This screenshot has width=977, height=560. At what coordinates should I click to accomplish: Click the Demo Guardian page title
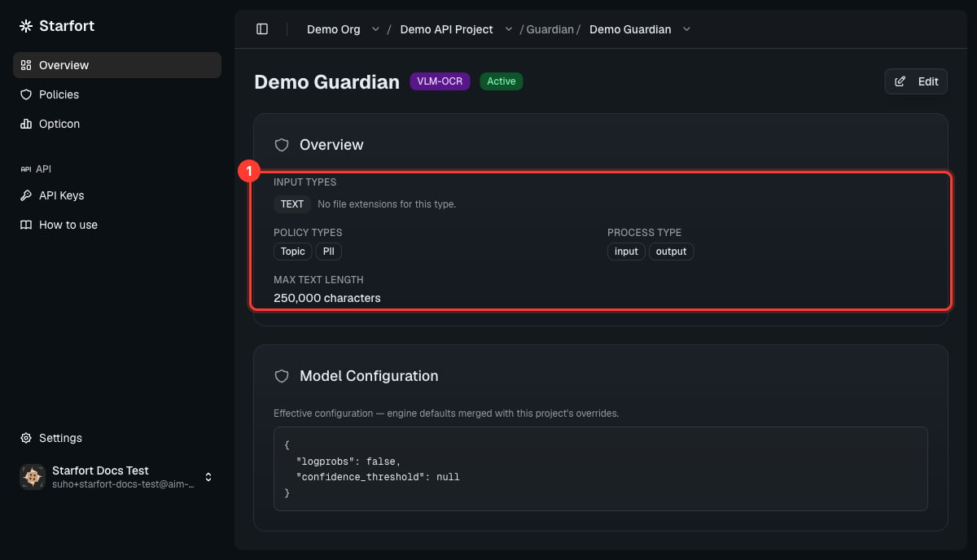327,81
